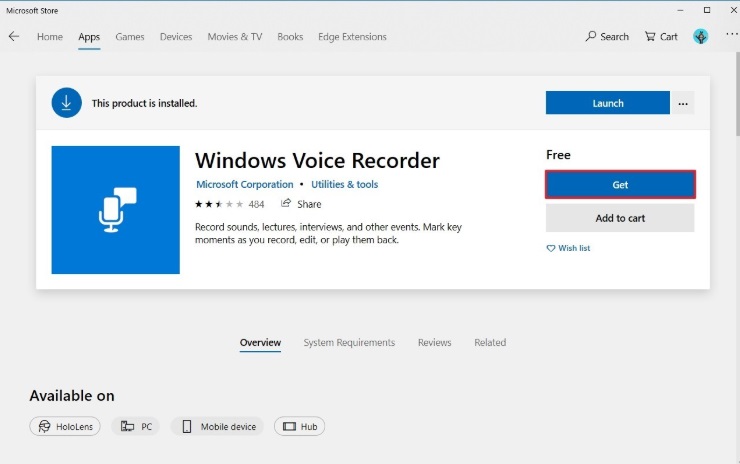740x464 pixels.
Task: Share the app via Share icon
Action: coord(301,204)
